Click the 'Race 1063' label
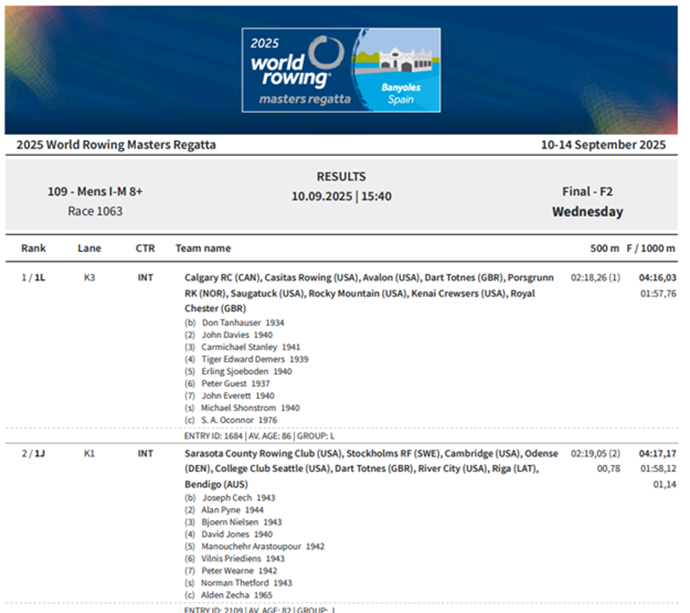Viewport: 690px width, 613px height. click(95, 211)
